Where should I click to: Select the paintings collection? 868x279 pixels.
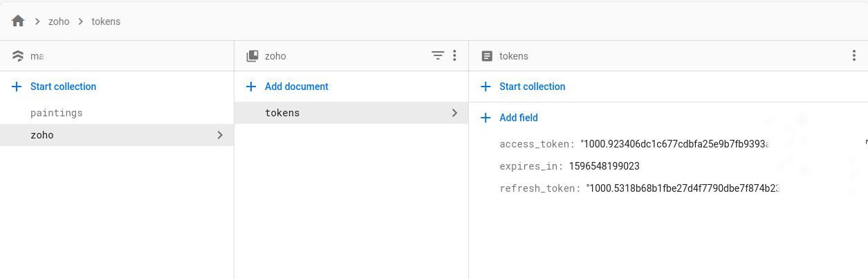coord(56,113)
